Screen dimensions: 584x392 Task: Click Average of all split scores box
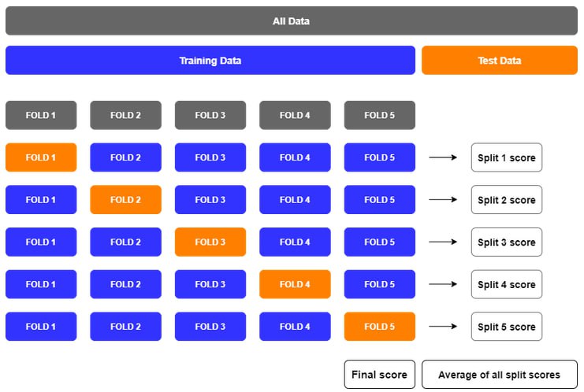coord(500,374)
